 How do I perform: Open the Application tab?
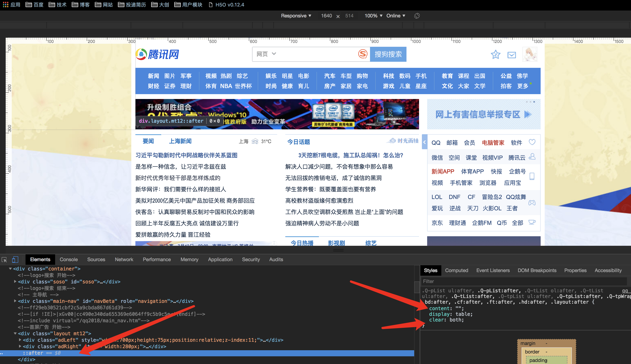[220, 260]
